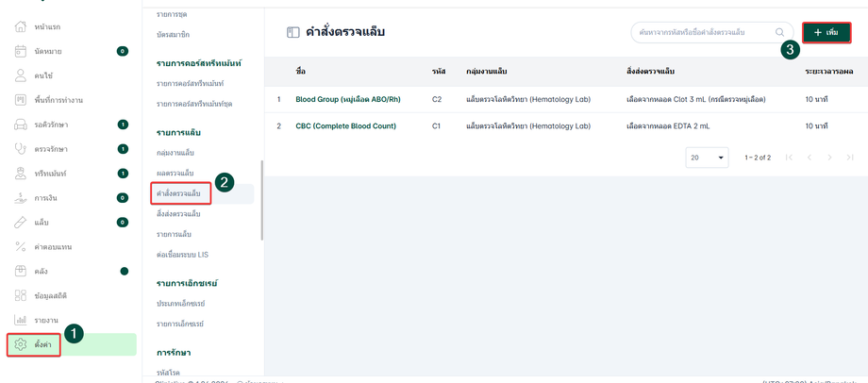Select สิ่งส่งตรวจแล็บ in settings sidebar menu
868x383 pixels.
coord(178,213)
